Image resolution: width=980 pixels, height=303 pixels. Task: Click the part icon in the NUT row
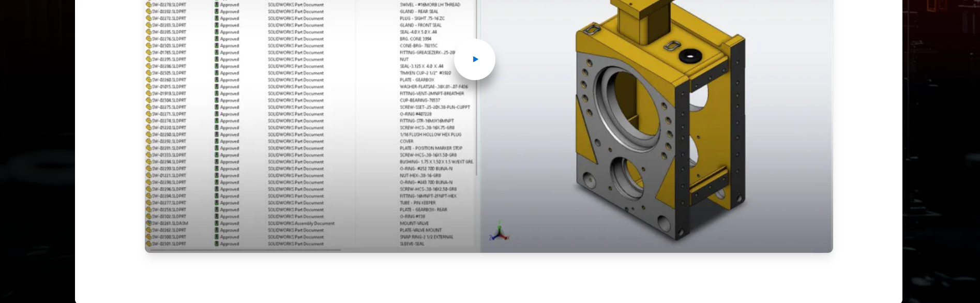149,59
